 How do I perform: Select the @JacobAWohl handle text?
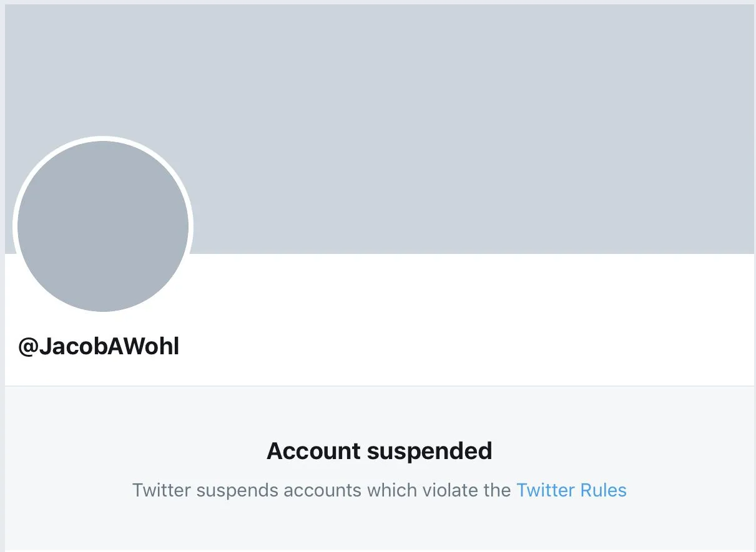tap(99, 347)
